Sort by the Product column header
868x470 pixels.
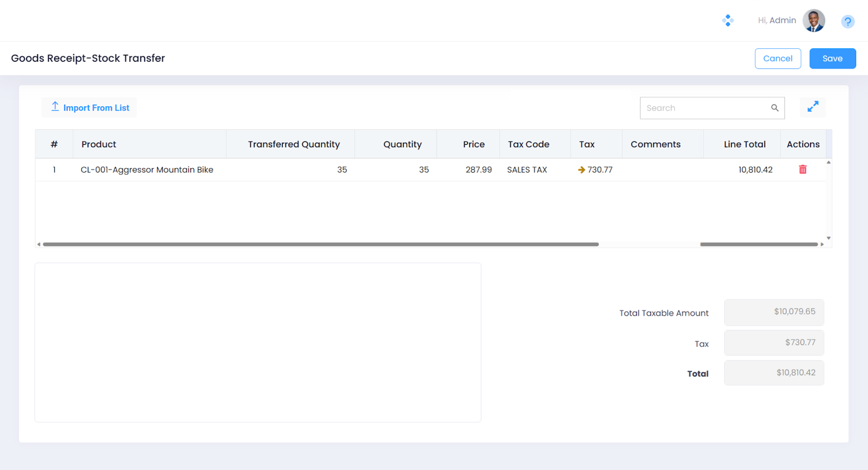99,144
